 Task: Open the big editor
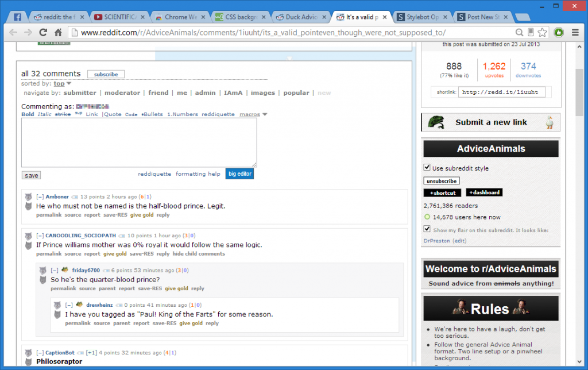point(239,174)
